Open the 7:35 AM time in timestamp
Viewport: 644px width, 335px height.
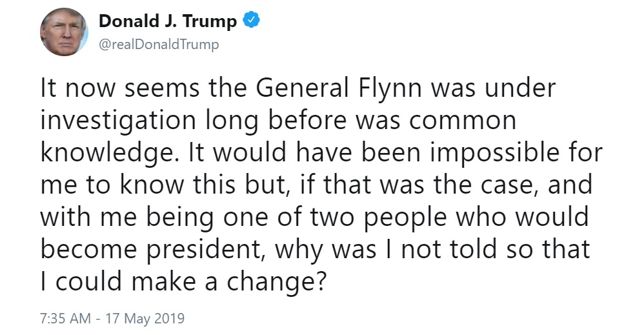pos(65,318)
